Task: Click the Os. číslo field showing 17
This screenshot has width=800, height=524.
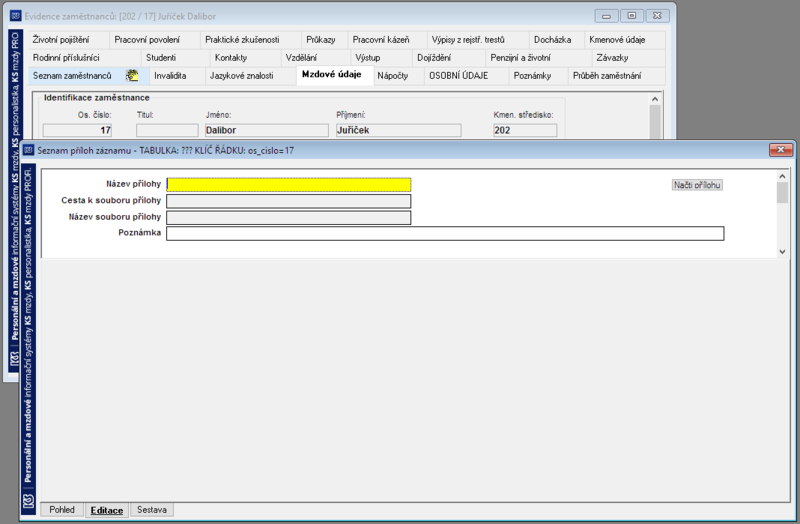Action: pyautogui.click(x=77, y=130)
